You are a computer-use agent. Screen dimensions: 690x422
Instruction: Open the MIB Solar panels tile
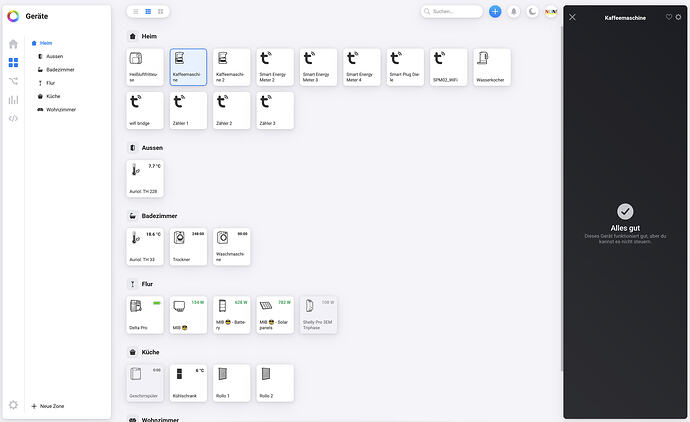coord(275,315)
